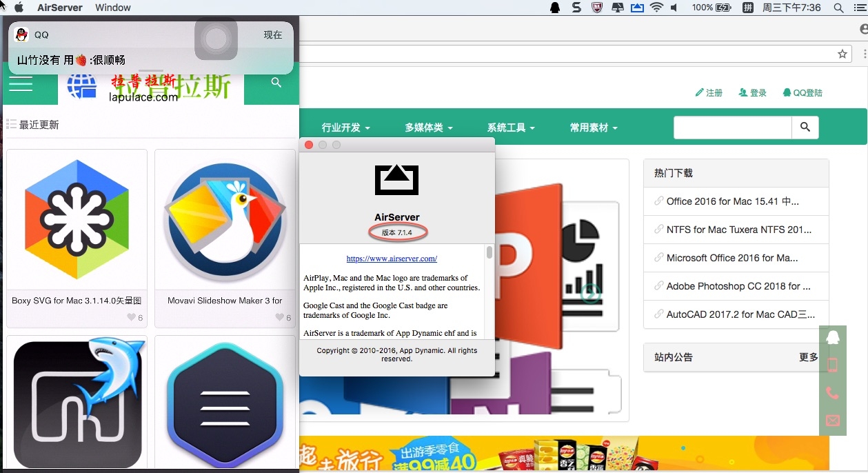
Task: Click the About window text scrollbar
Action: pos(489,253)
